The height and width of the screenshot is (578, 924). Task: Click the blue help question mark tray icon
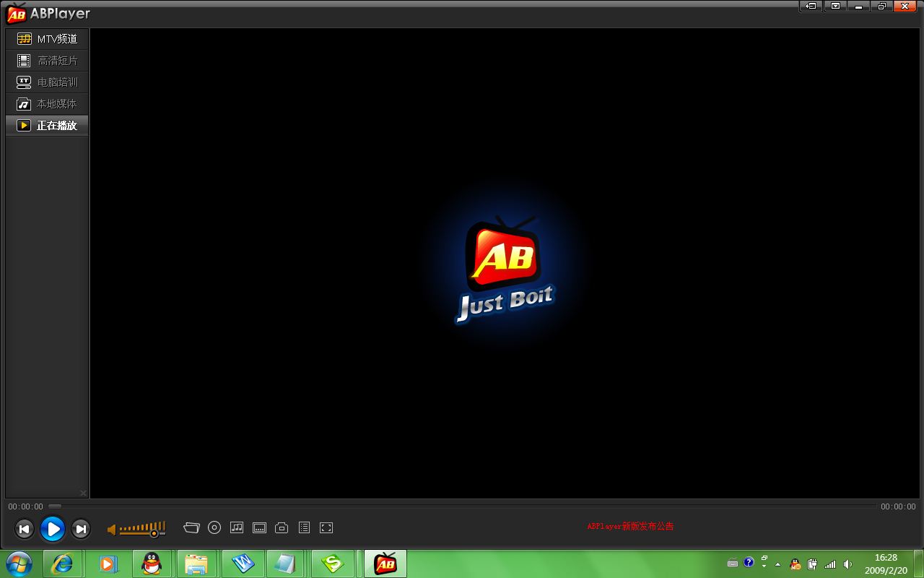coord(749,562)
